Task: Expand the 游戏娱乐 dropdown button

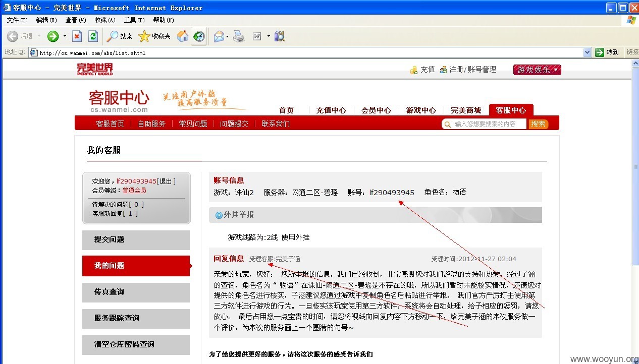Action: coord(537,70)
